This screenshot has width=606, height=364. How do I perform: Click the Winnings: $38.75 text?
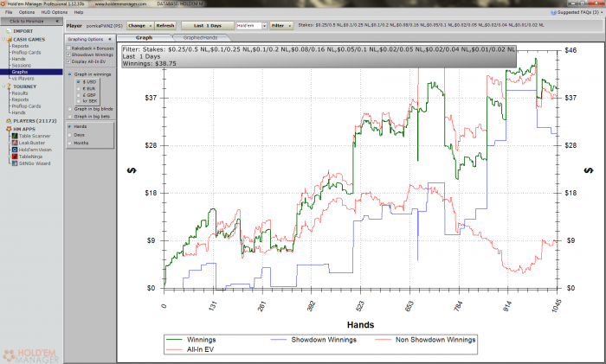click(149, 64)
